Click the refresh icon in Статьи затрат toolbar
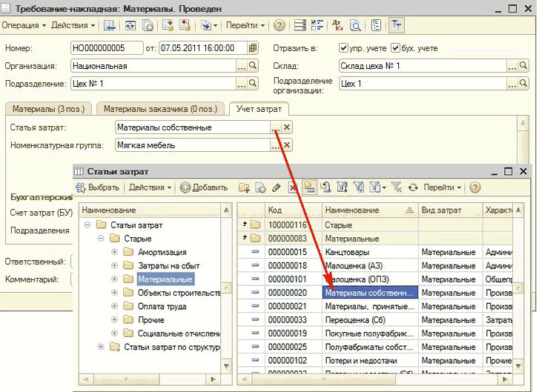The width and height of the screenshot is (539, 392). [x=413, y=187]
